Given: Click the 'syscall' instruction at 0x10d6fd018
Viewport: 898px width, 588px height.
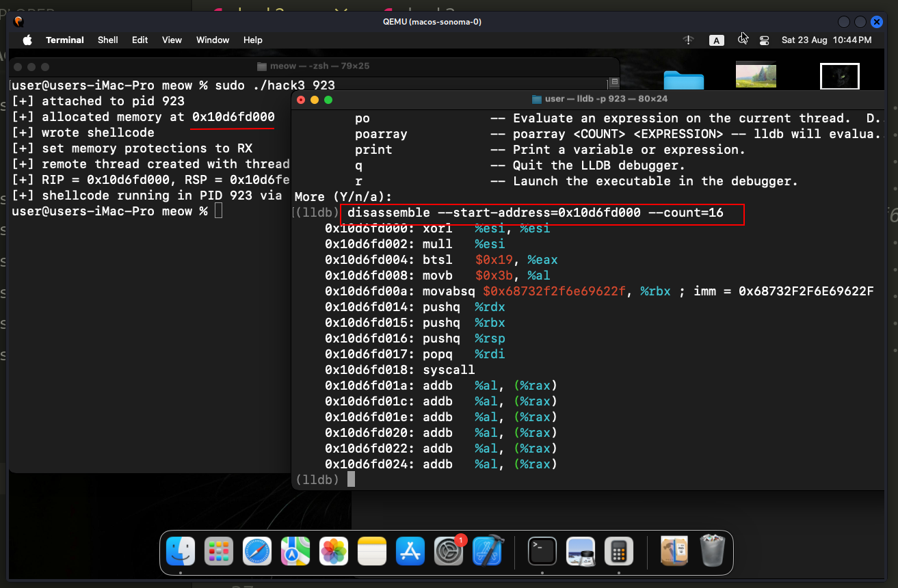Looking at the screenshot, I should (x=400, y=370).
